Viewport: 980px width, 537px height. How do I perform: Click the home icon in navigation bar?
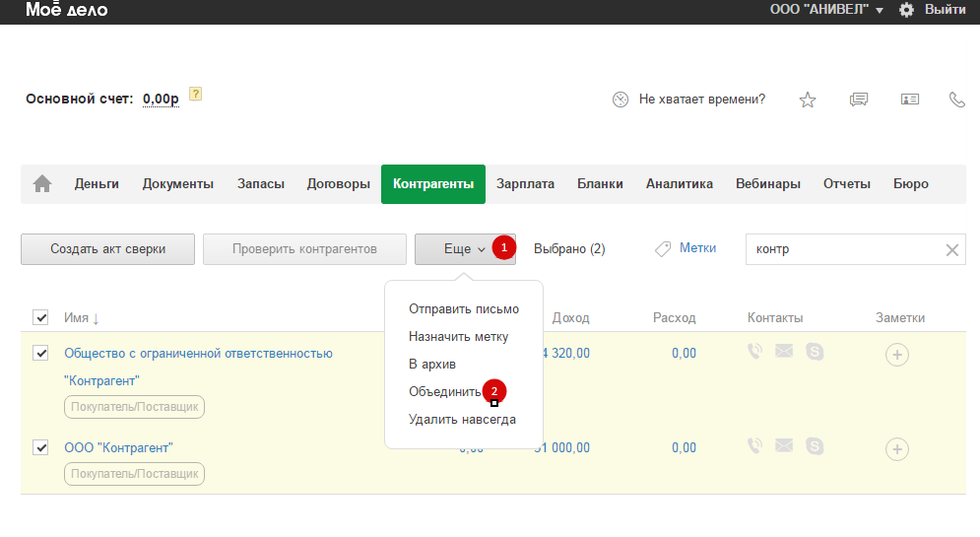[42, 184]
